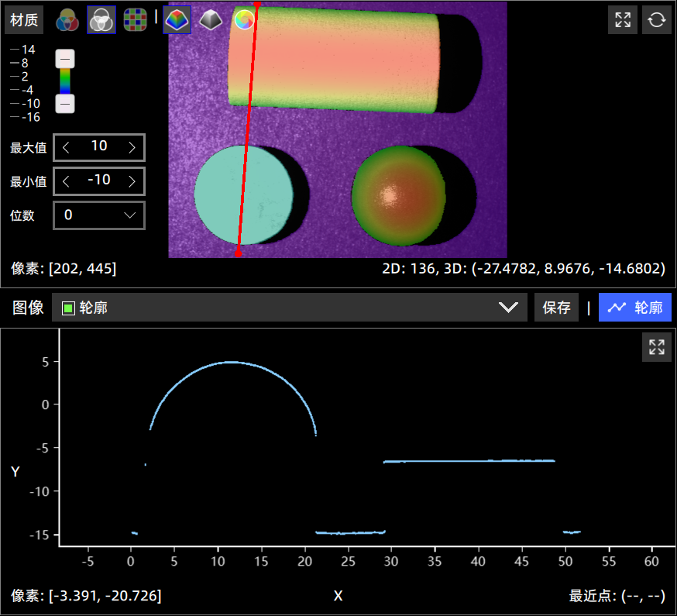
Task: Decrease the 最大值 maximum value
Action: 67,147
